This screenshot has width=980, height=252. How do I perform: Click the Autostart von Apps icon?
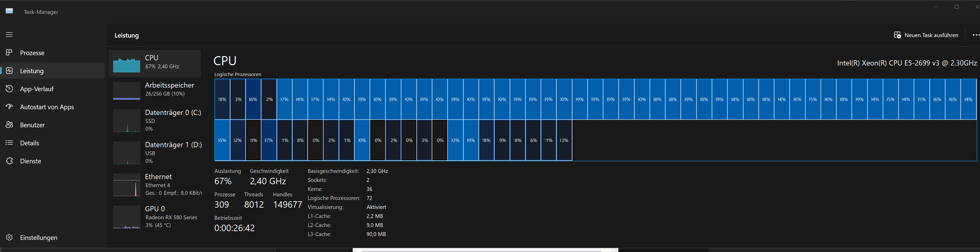pyautogui.click(x=10, y=107)
